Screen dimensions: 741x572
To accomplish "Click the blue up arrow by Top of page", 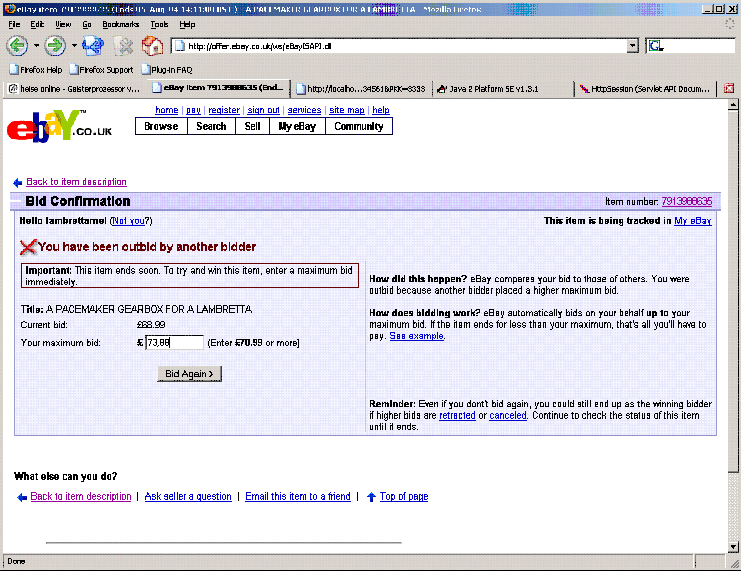I will [x=371, y=497].
